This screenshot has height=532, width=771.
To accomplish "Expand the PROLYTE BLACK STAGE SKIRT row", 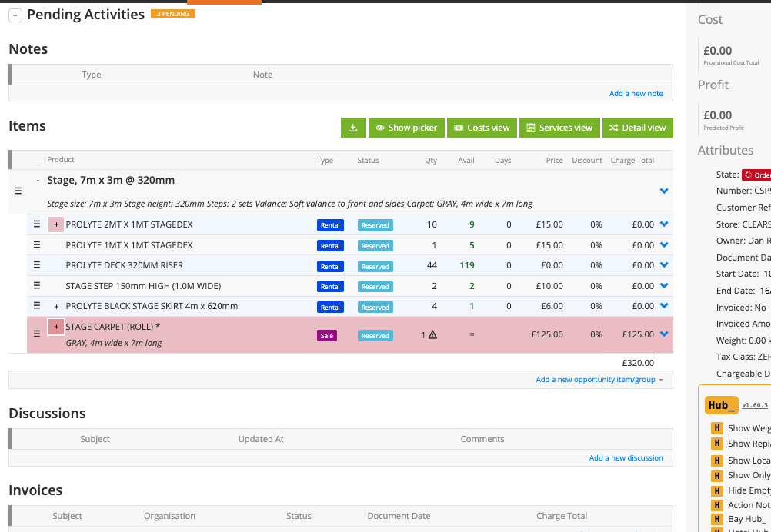I will [56, 307].
